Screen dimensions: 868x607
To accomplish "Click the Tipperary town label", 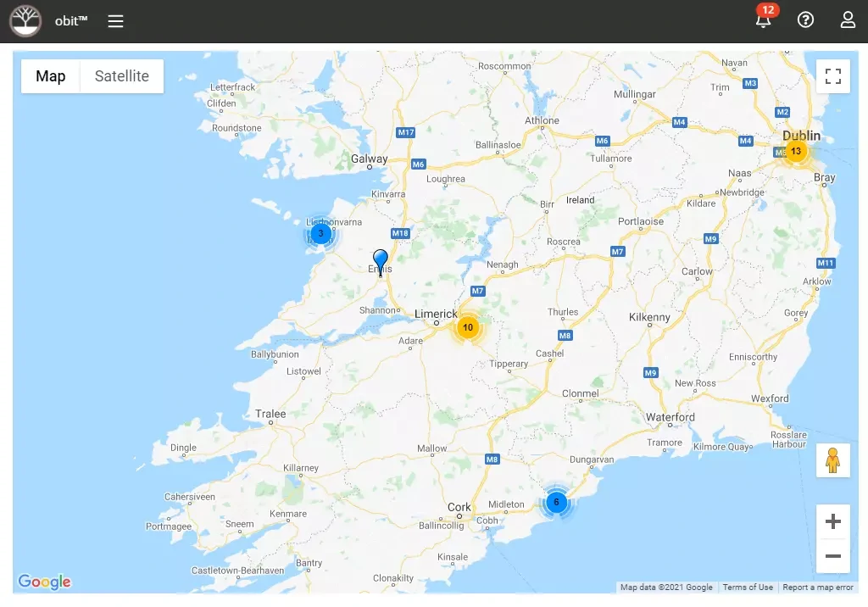I will click(x=509, y=364).
